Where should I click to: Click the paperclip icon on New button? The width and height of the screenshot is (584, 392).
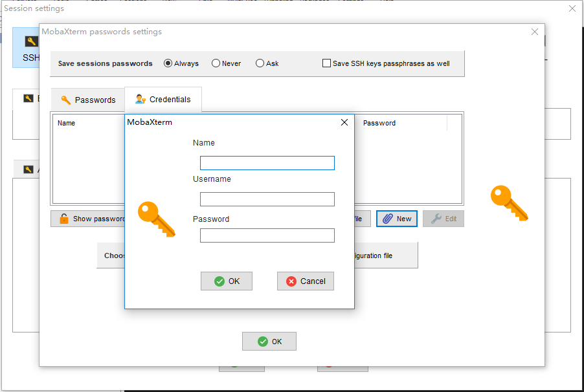[x=388, y=219]
